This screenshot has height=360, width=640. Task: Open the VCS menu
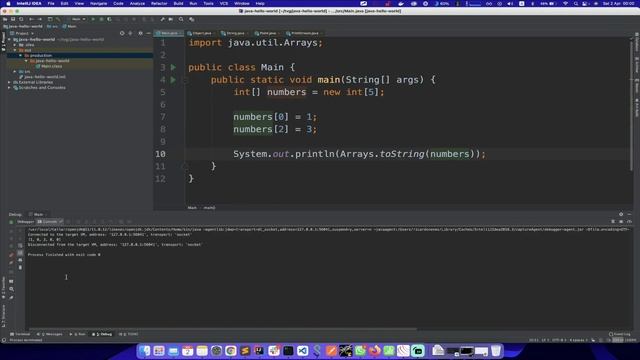pos(224,3)
